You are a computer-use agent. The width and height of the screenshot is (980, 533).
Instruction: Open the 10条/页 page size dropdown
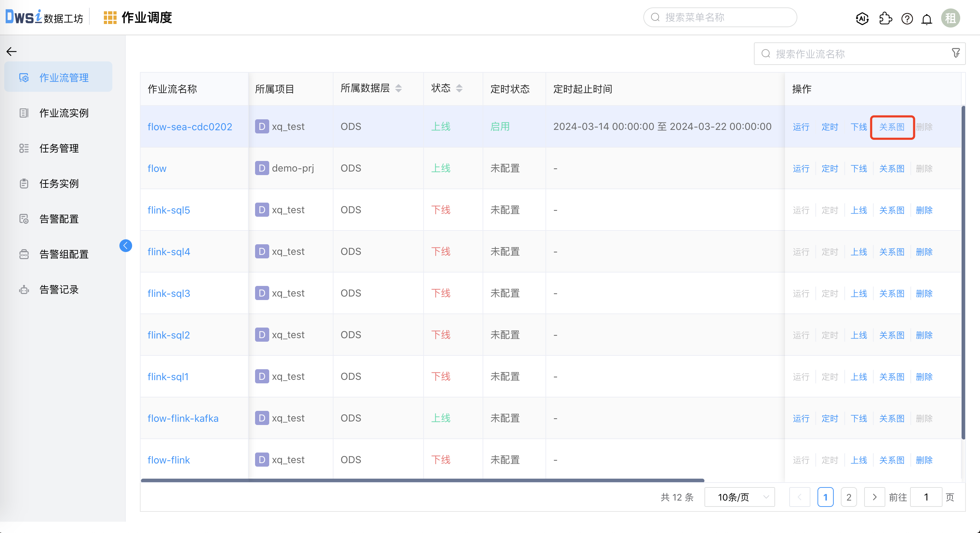click(739, 497)
